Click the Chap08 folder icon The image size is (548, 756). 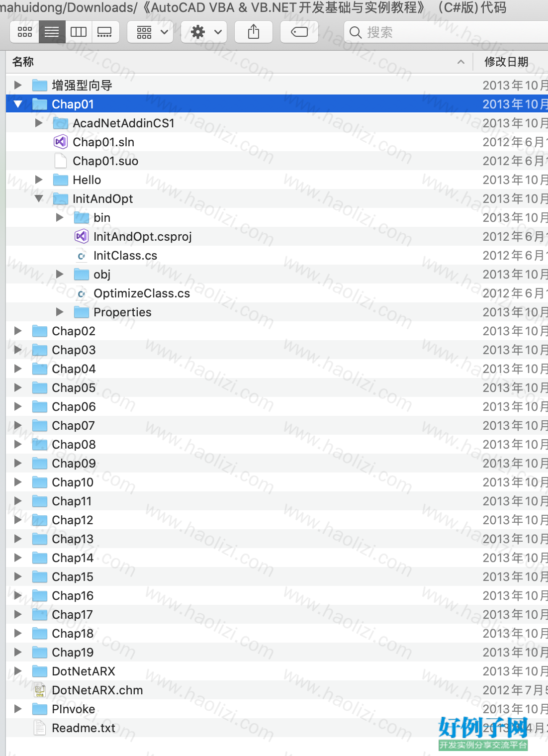[x=40, y=444]
